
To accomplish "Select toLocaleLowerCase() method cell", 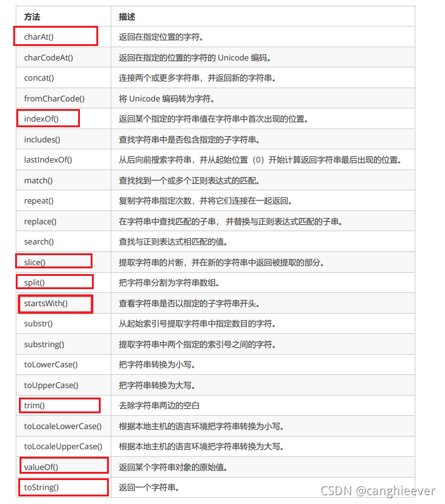I will pos(63,427).
